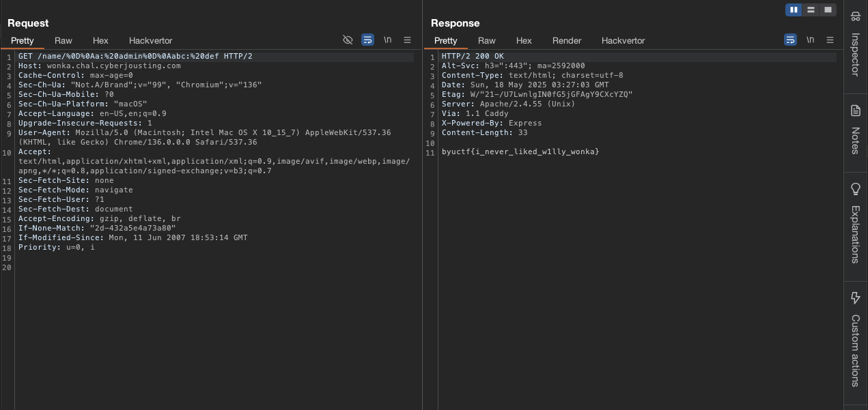Switch Request view to Raw tab
The height and width of the screenshot is (410, 868).
tap(64, 41)
